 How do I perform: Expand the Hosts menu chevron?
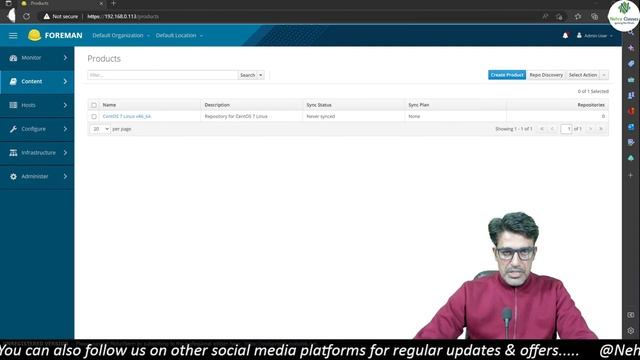point(65,105)
